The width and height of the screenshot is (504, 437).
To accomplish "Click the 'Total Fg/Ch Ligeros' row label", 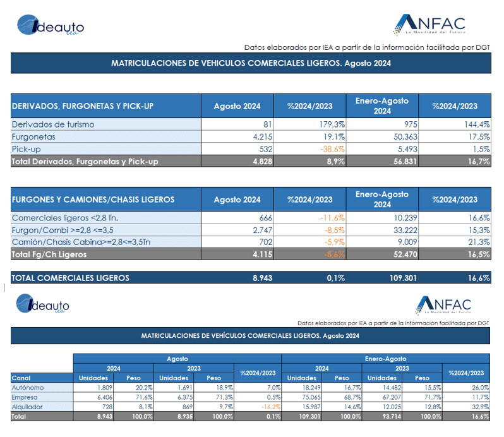I will coord(49,254).
